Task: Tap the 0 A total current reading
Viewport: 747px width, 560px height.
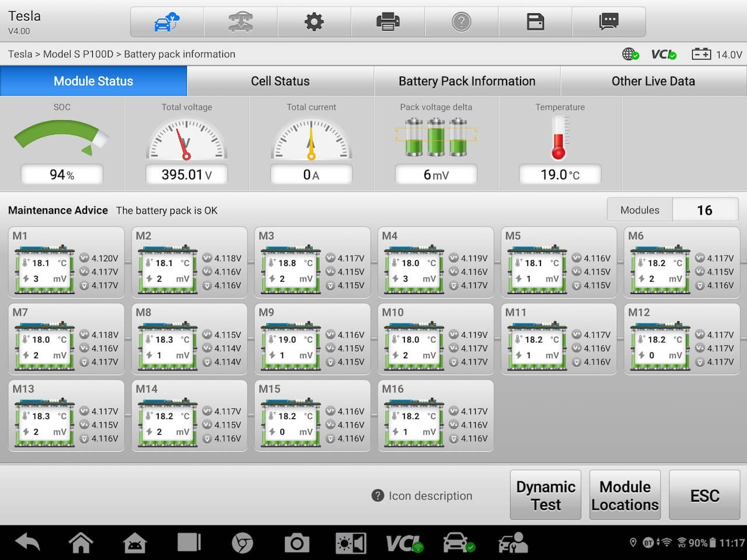Action: coord(311,174)
